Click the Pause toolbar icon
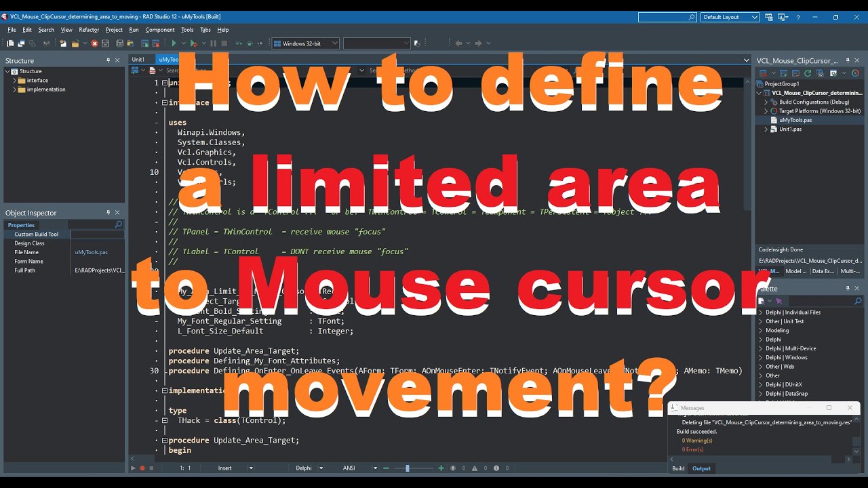 [213, 43]
